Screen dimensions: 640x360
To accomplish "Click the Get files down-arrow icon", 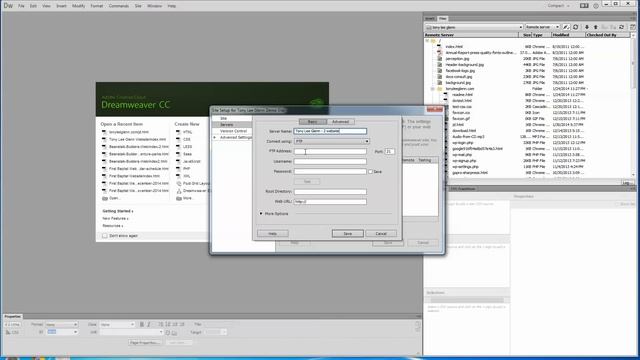I will [587, 27].
